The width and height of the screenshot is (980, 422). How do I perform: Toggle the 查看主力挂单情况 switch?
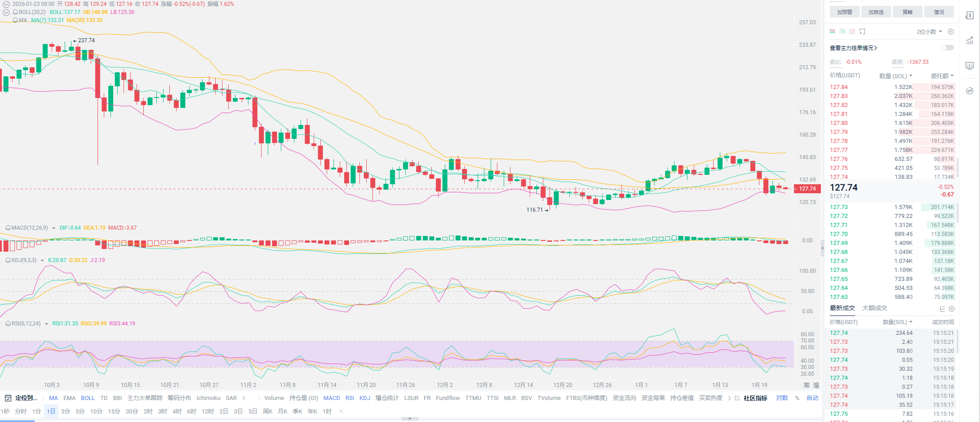click(x=947, y=48)
